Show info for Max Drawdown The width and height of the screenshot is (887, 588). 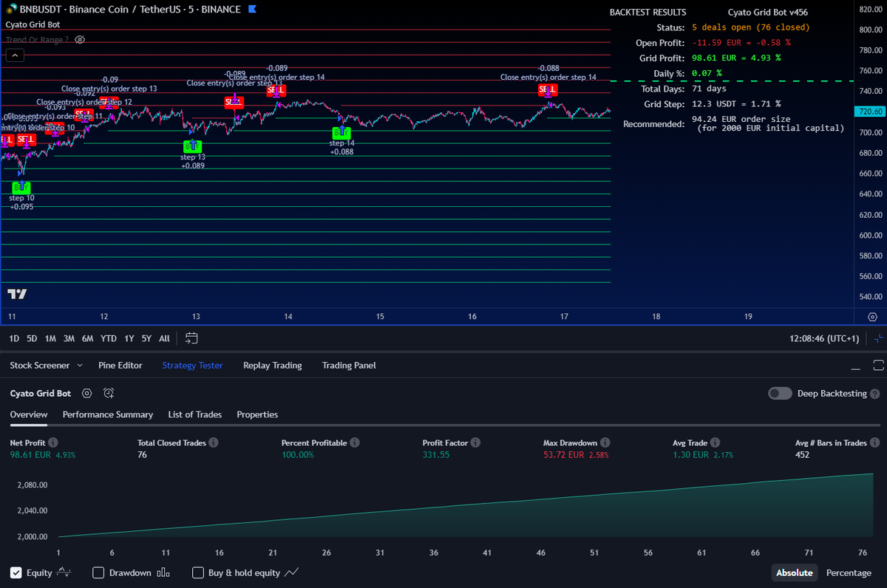tap(605, 442)
